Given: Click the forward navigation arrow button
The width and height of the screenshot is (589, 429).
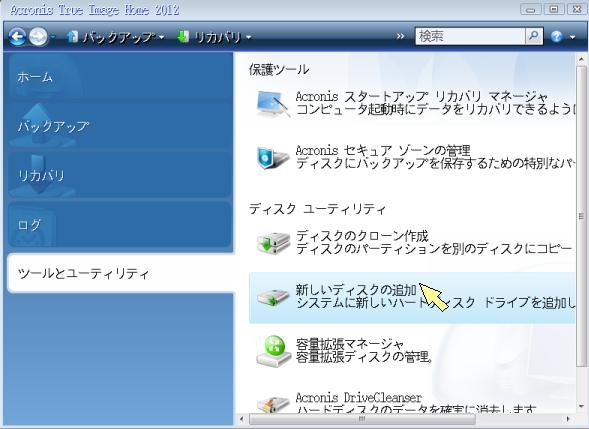Looking at the screenshot, I should [38, 37].
